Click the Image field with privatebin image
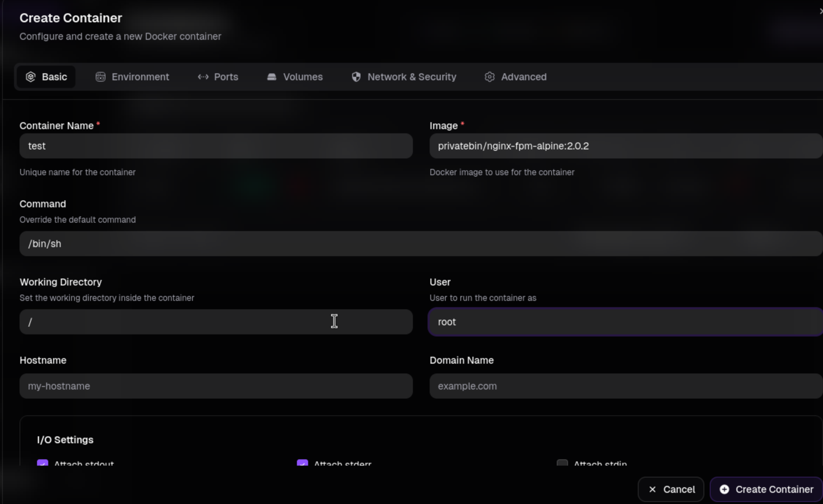The height and width of the screenshot is (504, 823). [625, 146]
